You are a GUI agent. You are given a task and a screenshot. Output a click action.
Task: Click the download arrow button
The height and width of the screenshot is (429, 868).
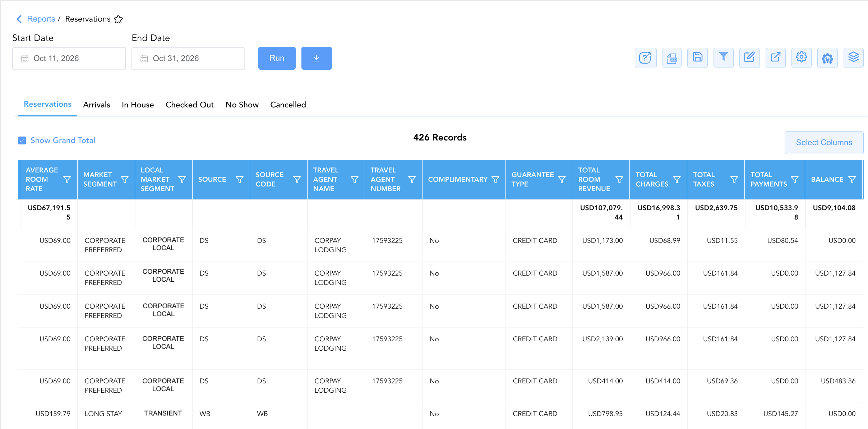(x=317, y=58)
